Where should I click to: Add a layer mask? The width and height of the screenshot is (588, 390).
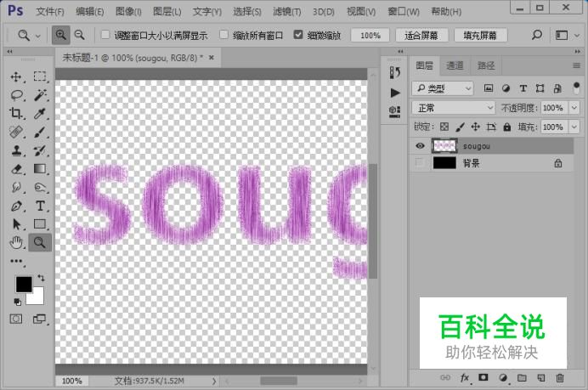pos(483,377)
